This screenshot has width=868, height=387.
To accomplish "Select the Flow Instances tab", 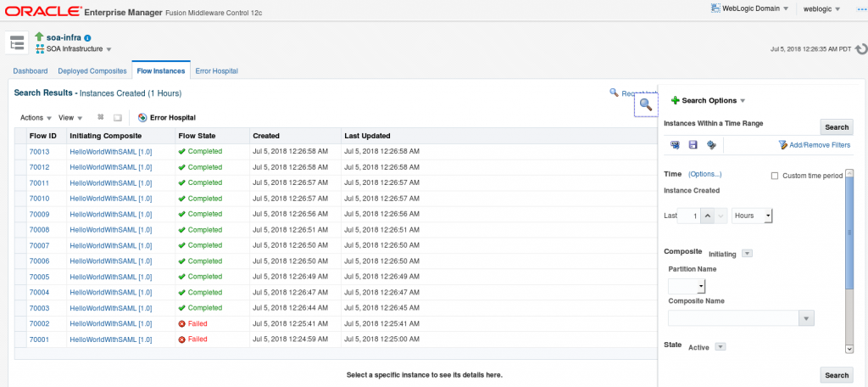I will coord(161,71).
